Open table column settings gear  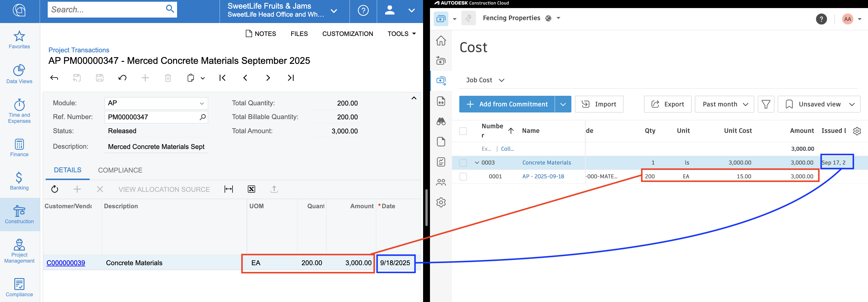point(857,131)
